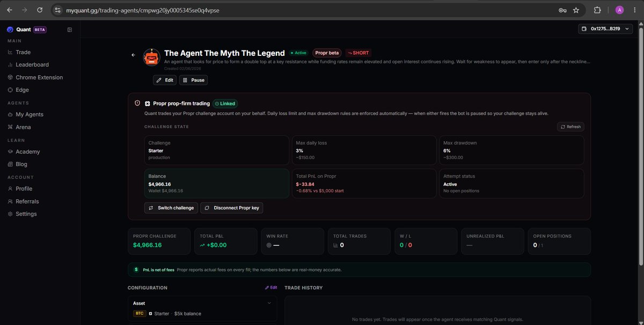The image size is (644, 325).
Task: Click the Unrealized P&L tile
Action: [492, 241]
